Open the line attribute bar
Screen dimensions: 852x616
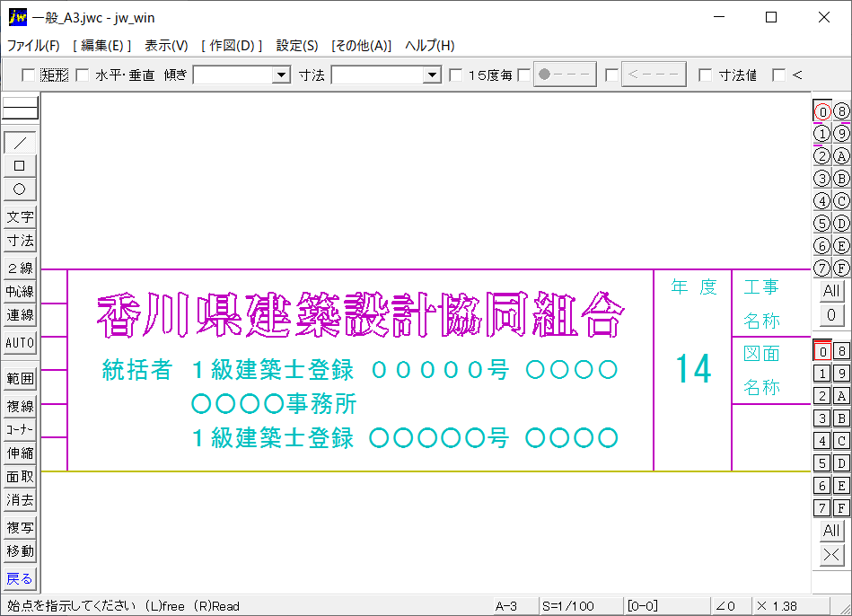coord(20,108)
